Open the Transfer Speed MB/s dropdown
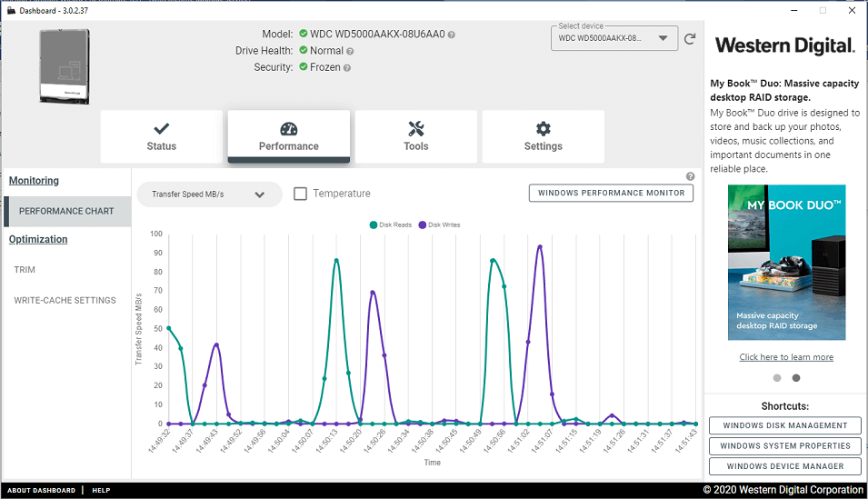This screenshot has height=499, width=868. coord(209,195)
